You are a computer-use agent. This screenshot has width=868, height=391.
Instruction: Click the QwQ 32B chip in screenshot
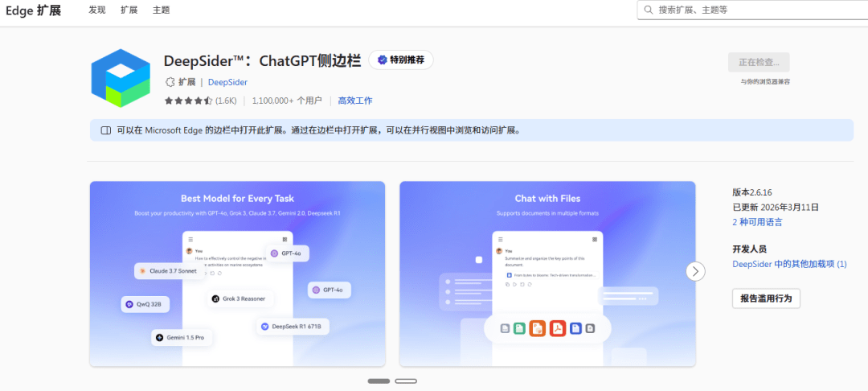pyautogui.click(x=145, y=304)
